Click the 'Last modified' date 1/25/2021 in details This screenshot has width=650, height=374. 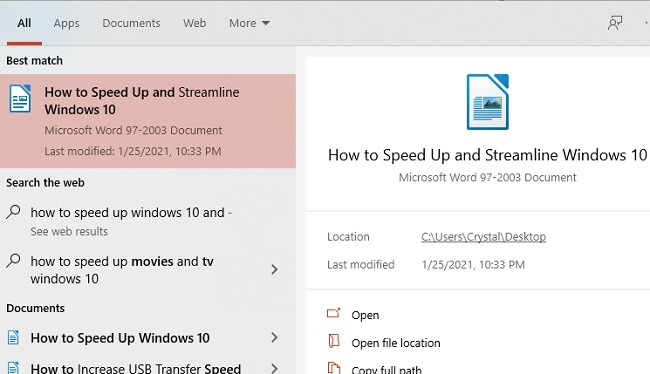(x=473, y=265)
